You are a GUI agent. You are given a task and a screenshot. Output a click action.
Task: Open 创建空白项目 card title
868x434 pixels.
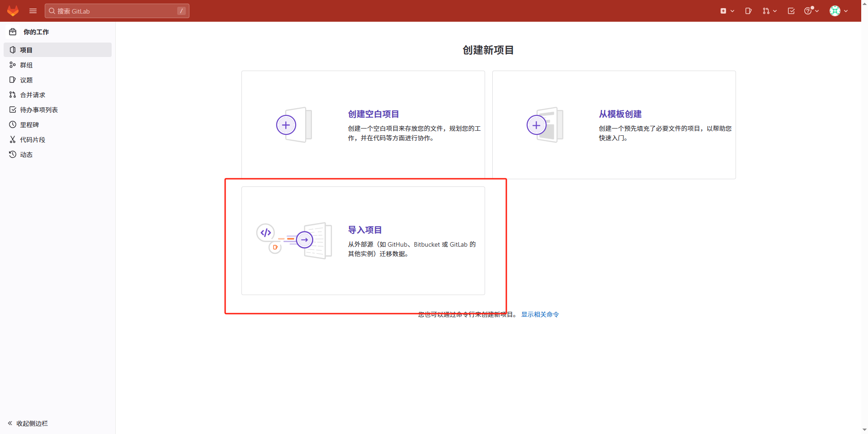(x=373, y=114)
